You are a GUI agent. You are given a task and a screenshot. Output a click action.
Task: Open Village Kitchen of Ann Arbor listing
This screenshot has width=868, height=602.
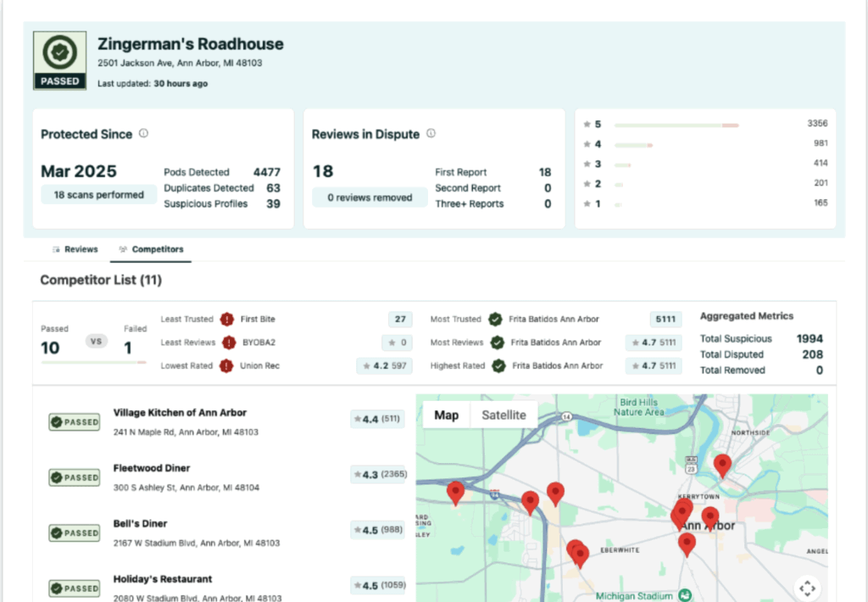point(180,413)
